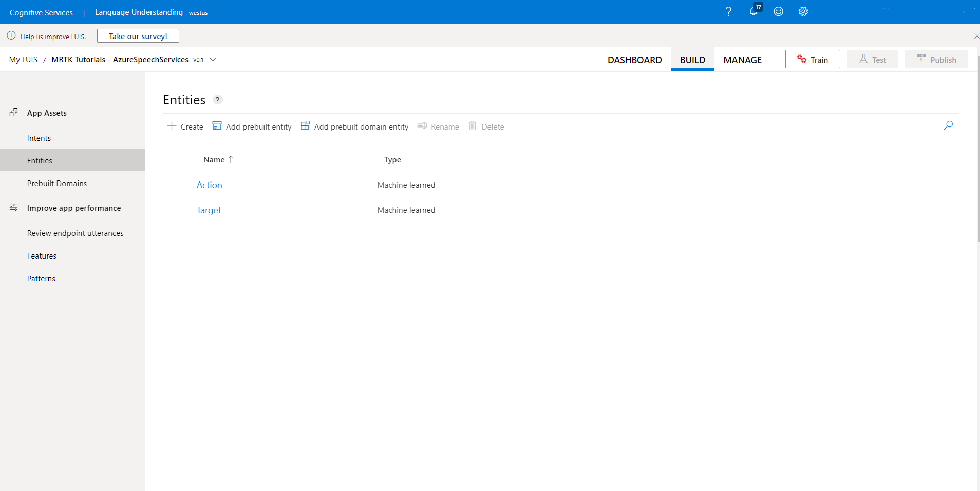Select Intents in the sidebar
Viewport: 980px width, 491px height.
(39, 138)
